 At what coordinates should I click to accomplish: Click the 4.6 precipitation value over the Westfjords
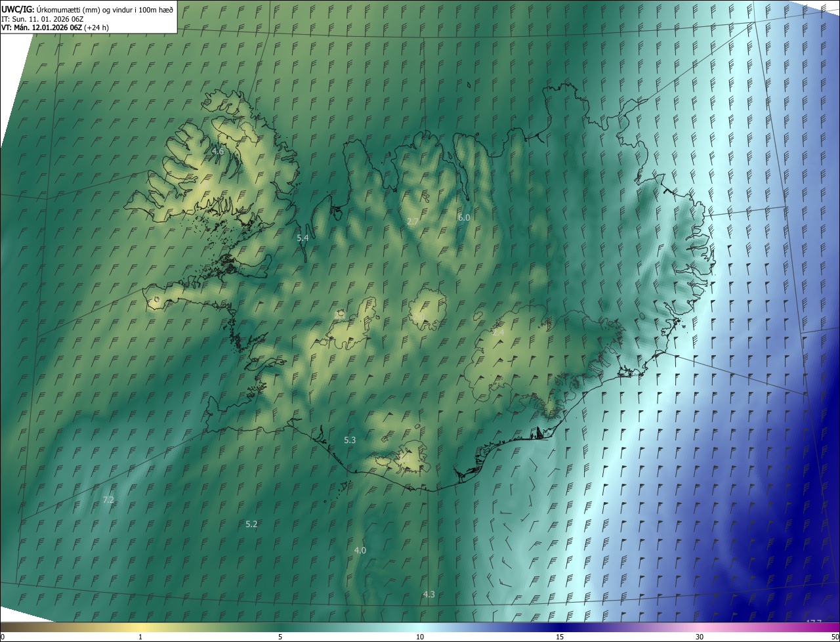[218, 151]
